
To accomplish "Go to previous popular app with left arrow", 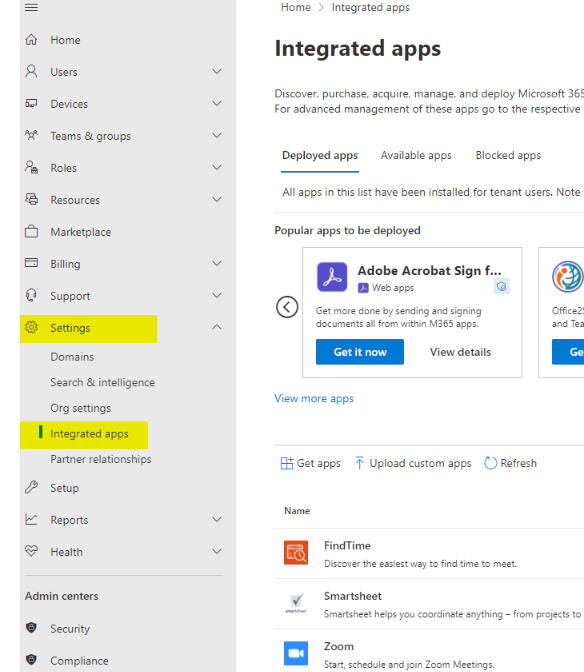I will (287, 307).
